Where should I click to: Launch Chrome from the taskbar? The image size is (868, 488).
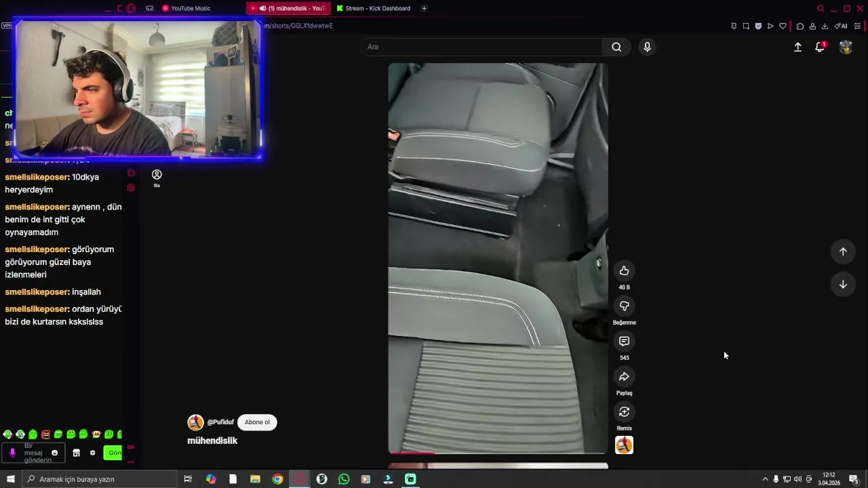pyautogui.click(x=277, y=479)
